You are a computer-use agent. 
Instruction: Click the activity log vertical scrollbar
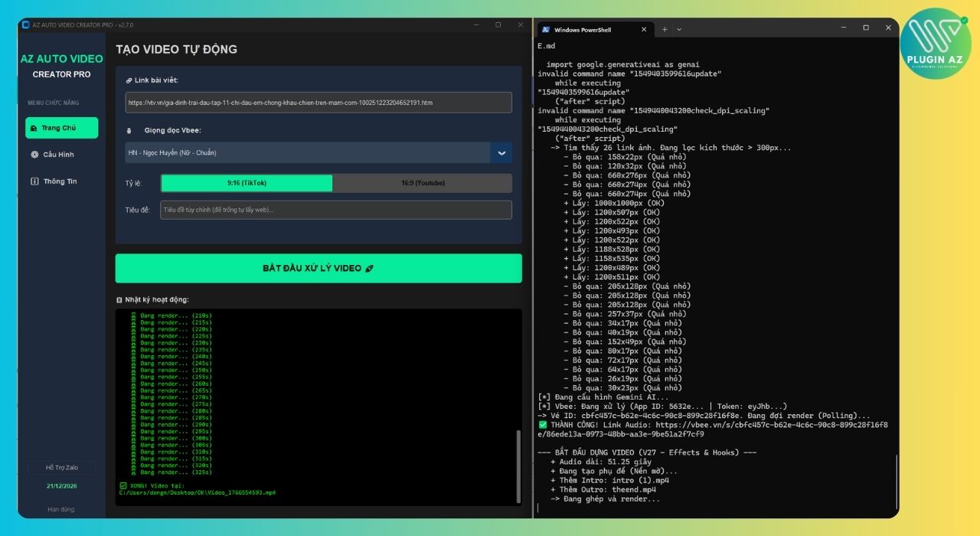(518, 459)
